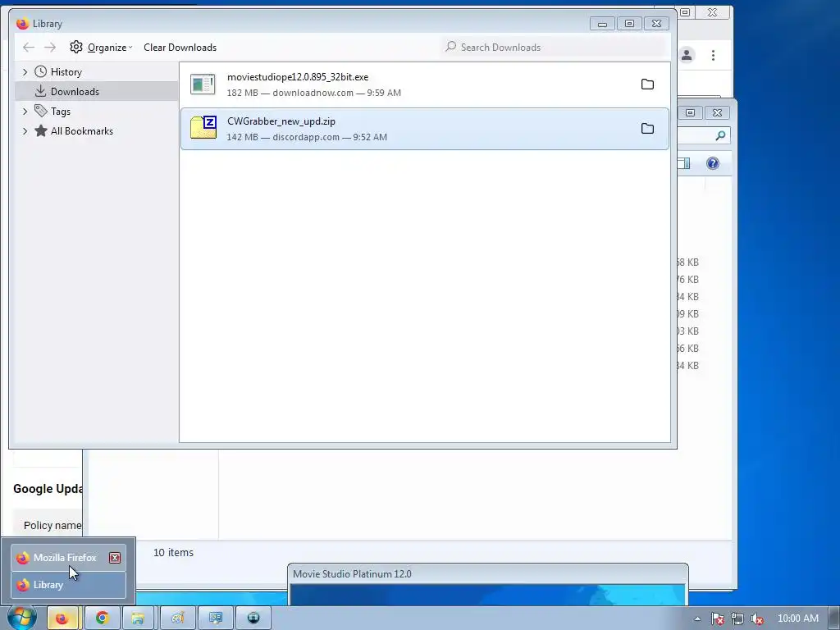Click the exe file icon for moviestudiope download
This screenshot has width=840, height=630.
point(203,84)
